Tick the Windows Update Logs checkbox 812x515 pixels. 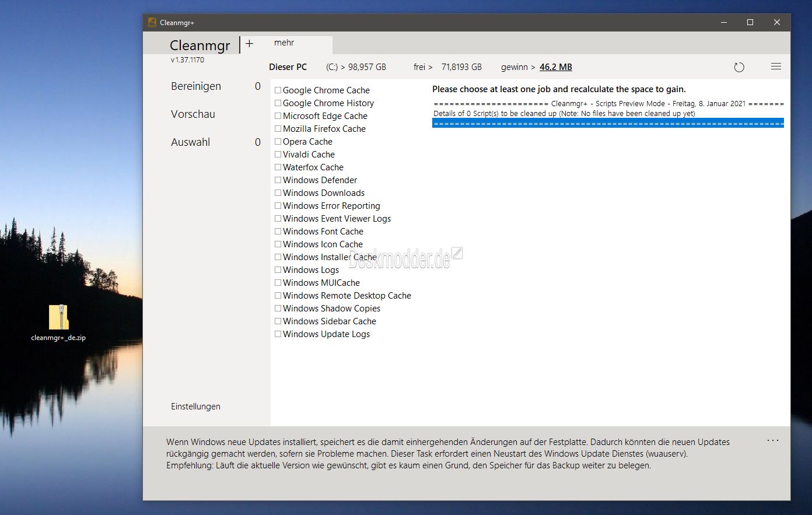(278, 334)
